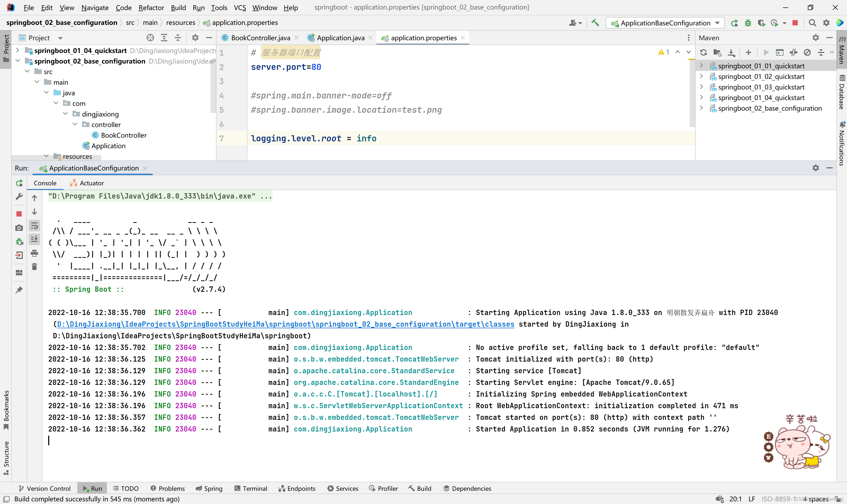The width and height of the screenshot is (847, 504).
Task: Reload all Maven projects
Action: click(x=703, y=52)
